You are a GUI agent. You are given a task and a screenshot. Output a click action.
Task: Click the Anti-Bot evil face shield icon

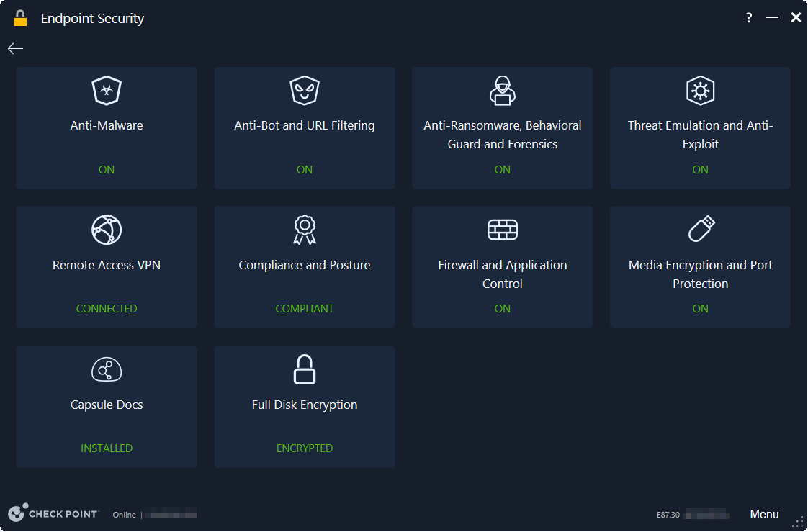305,91
